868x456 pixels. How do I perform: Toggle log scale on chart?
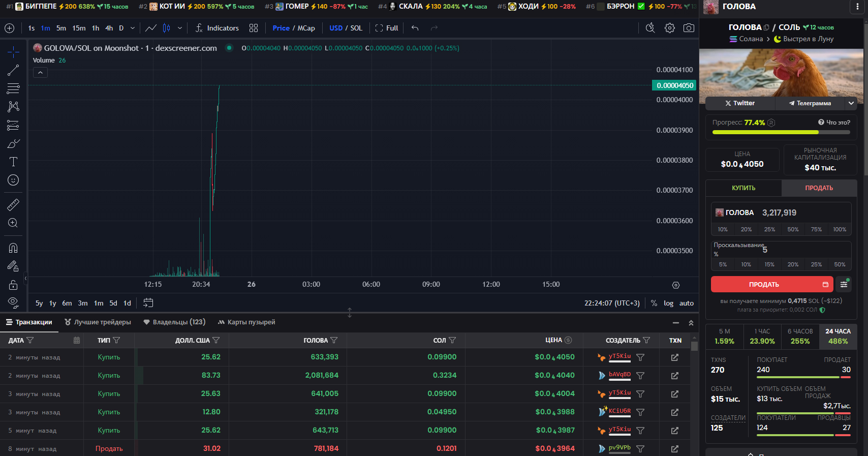[668, 303]
